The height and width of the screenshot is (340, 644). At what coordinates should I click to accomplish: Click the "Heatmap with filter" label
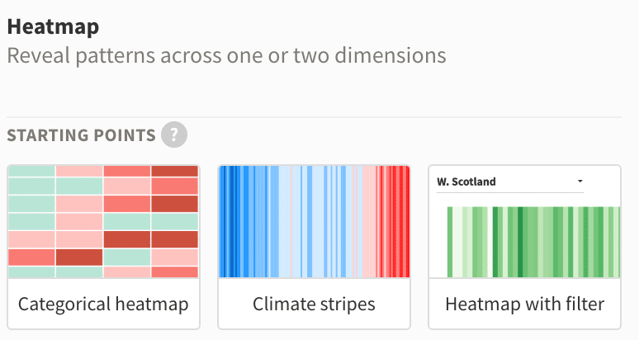click(x=525, y=305)
